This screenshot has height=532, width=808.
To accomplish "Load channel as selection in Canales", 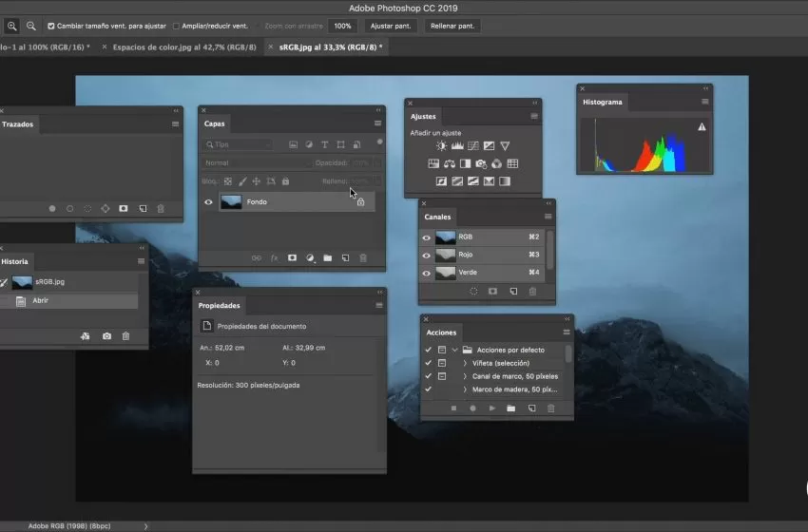I will point(473,292).
